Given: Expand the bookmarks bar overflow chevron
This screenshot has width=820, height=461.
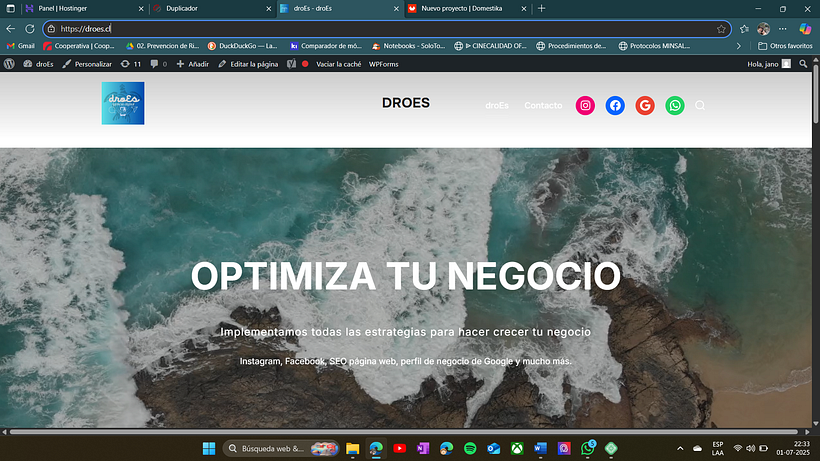Looking at the screenshot, I should (x=739, y=46).
